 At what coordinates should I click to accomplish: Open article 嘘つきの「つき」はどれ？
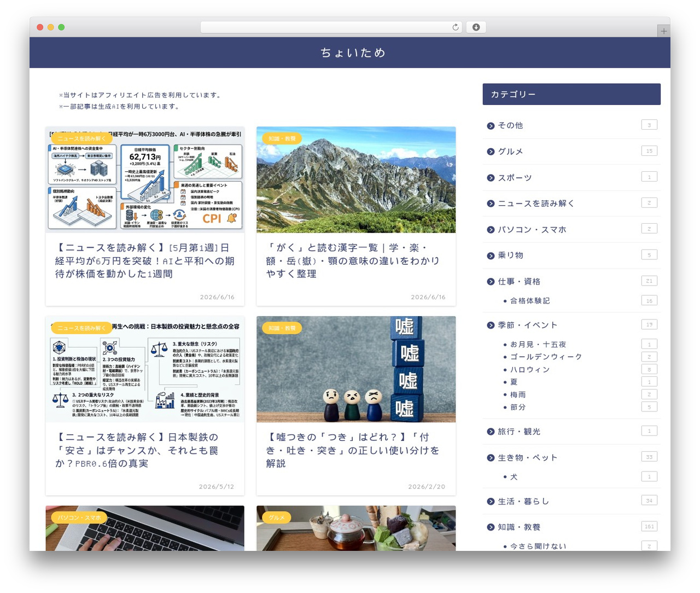tap(353, 450)
